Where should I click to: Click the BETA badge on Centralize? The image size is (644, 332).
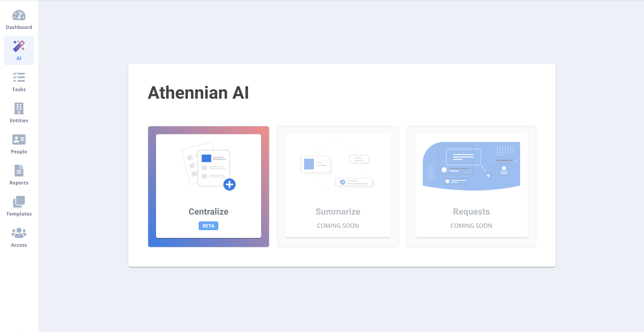(209, 226)
